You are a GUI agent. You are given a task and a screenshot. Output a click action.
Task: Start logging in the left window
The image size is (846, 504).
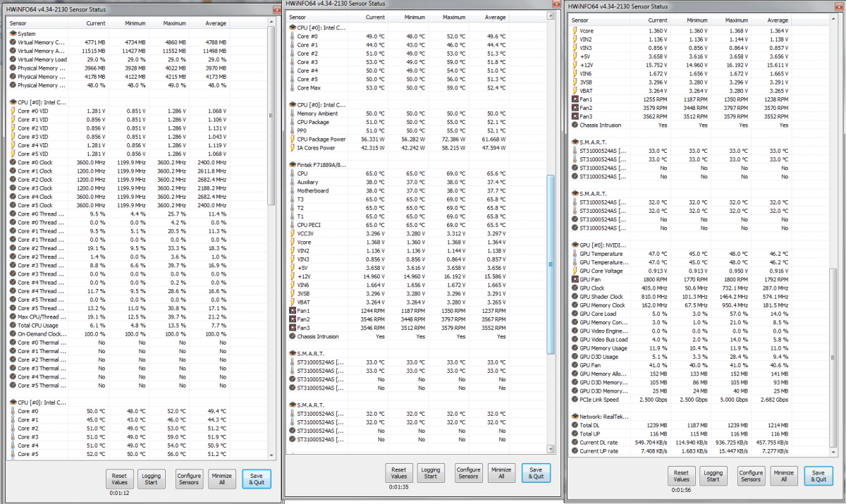[152, 479]
